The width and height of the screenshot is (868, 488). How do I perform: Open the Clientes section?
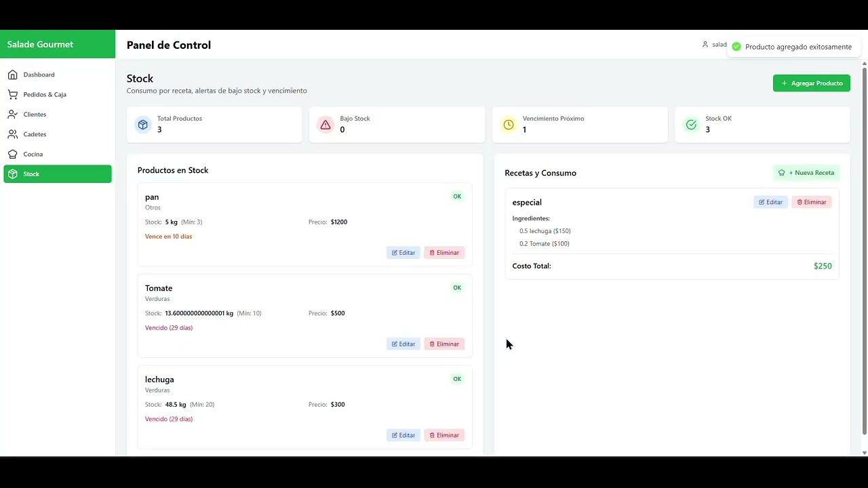pyautogui.click(x=58, y=115)
